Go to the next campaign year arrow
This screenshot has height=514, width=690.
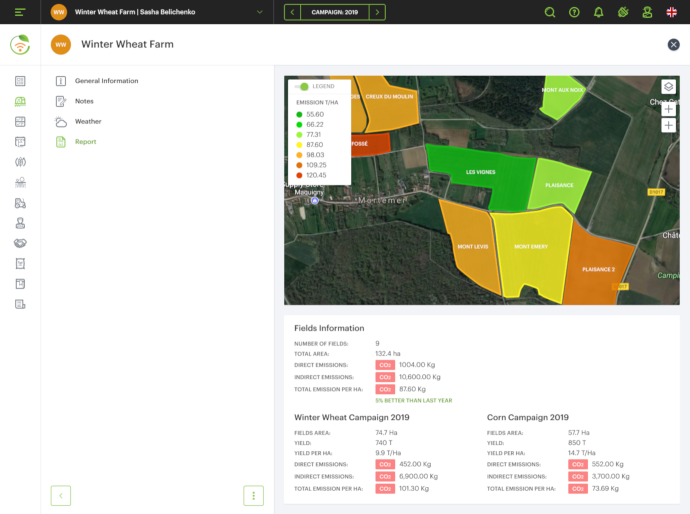(377, 12)
